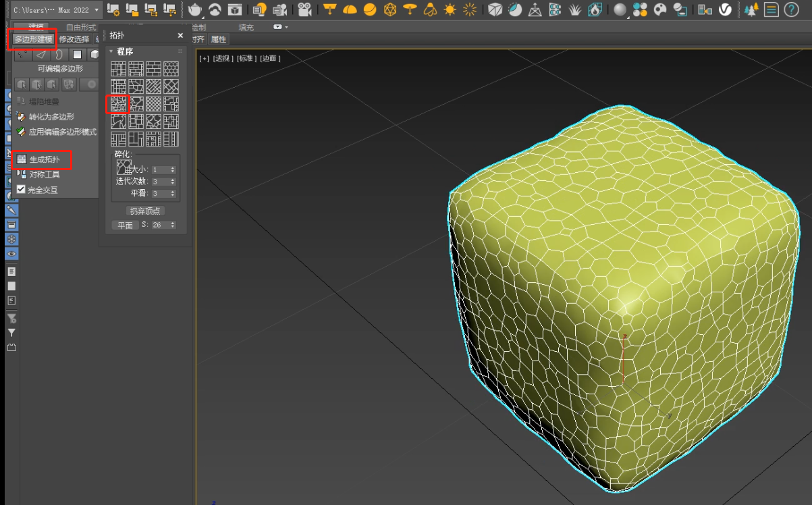Select the brick wall topology pattern

pyautogui.click(x=154, y=69)
